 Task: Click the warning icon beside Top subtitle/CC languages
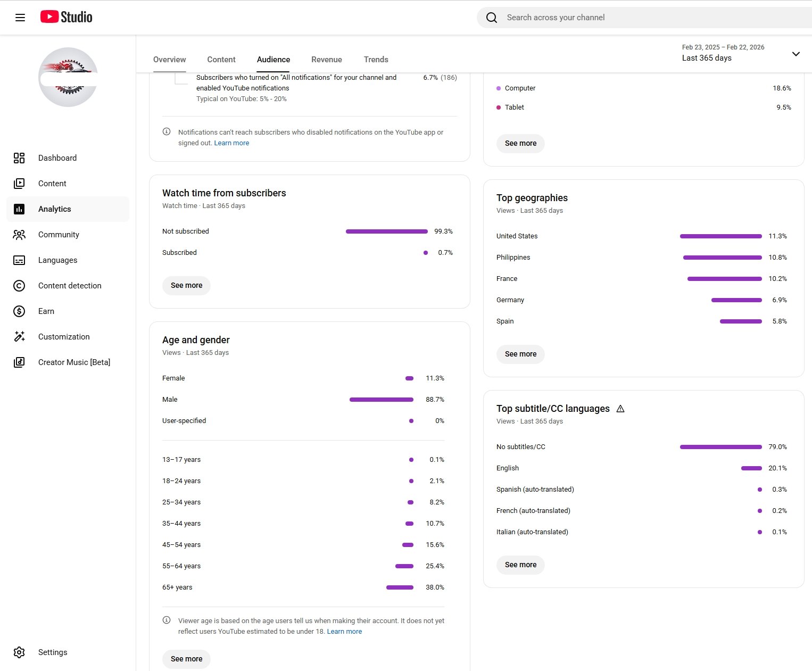tap(620, 409)
